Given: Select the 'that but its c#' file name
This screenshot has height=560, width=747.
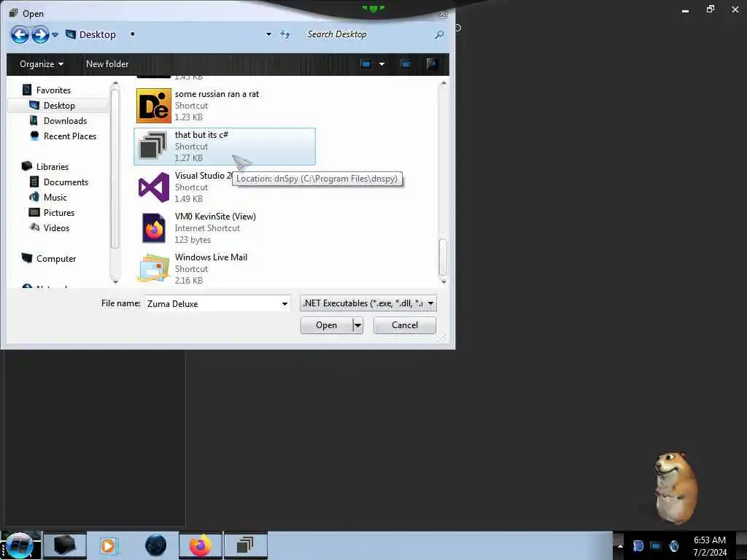Looking at the screenshot, I should pyautogui.click(x=201, y=135).
